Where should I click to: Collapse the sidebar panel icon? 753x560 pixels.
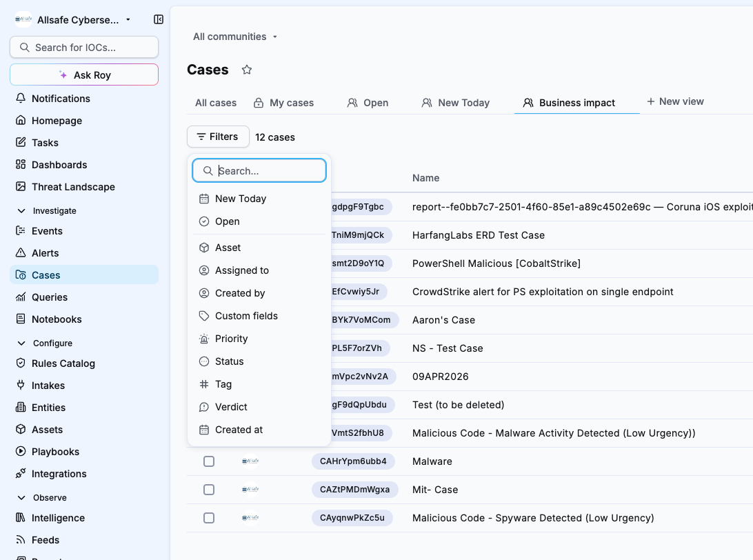pos(159,19)
